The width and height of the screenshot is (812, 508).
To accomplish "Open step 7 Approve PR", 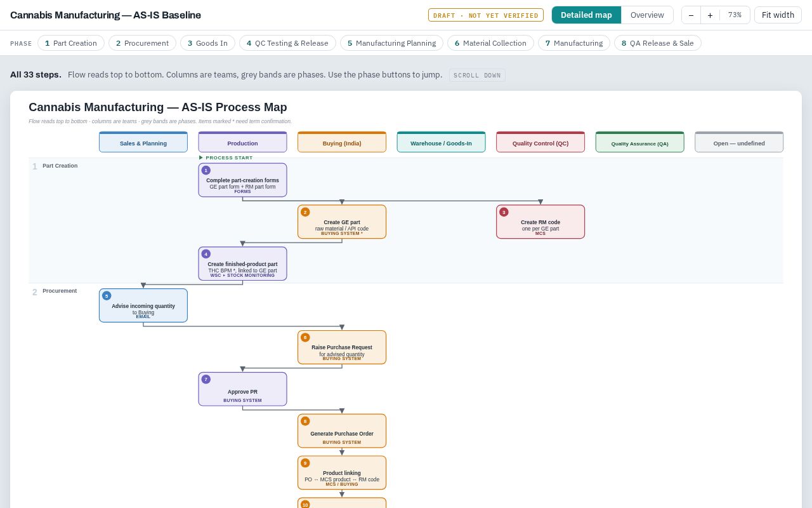I will [x=242, y=389].
